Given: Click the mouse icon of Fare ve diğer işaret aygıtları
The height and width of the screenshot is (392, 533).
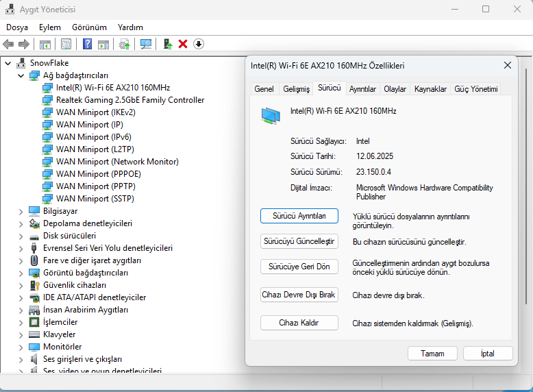Looking at the screenshot, I should pos(34,260).
